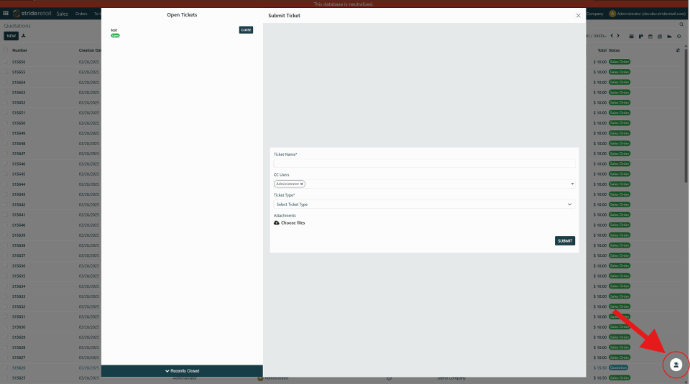The height and width of the screenshot is (384, 690).
Task: Expand the Records Closed section
Action: click(182, 371)
